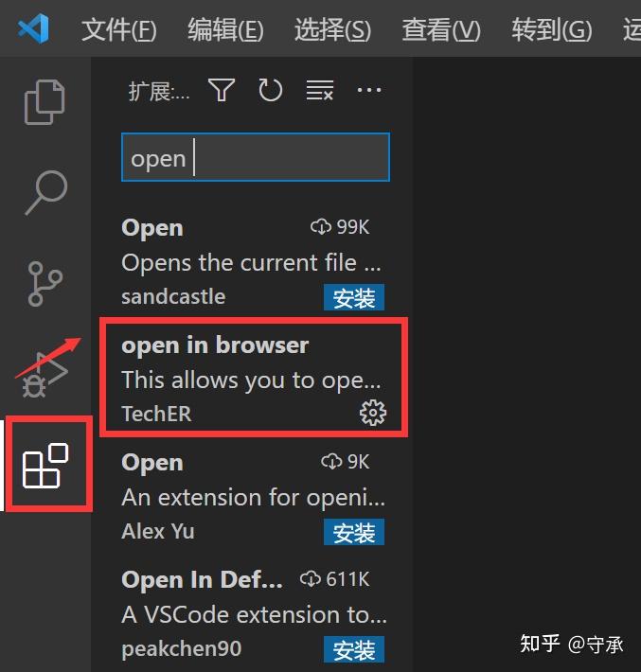The width and height of the screenshot is (641, 672).
Task: Refresh the extensions list
Action: pyautogui.click(x=271, y=90)
